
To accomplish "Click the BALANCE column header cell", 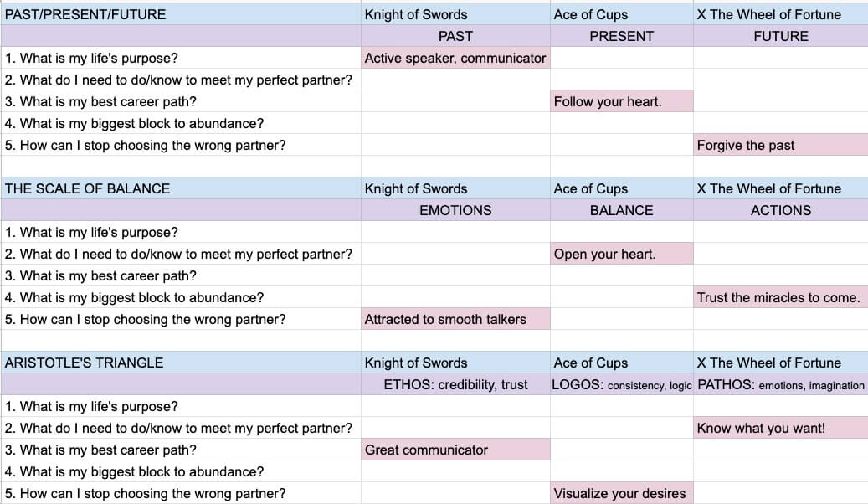I will point(621,210).
